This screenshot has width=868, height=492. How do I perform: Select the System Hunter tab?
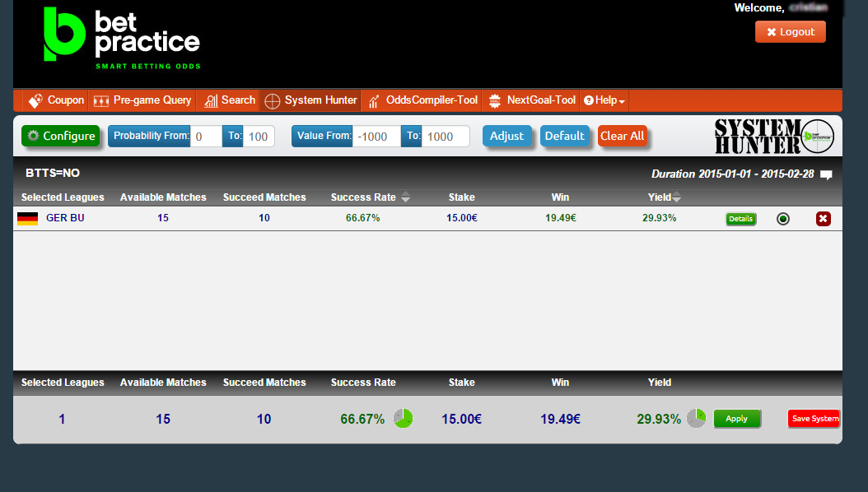(310, 100)
